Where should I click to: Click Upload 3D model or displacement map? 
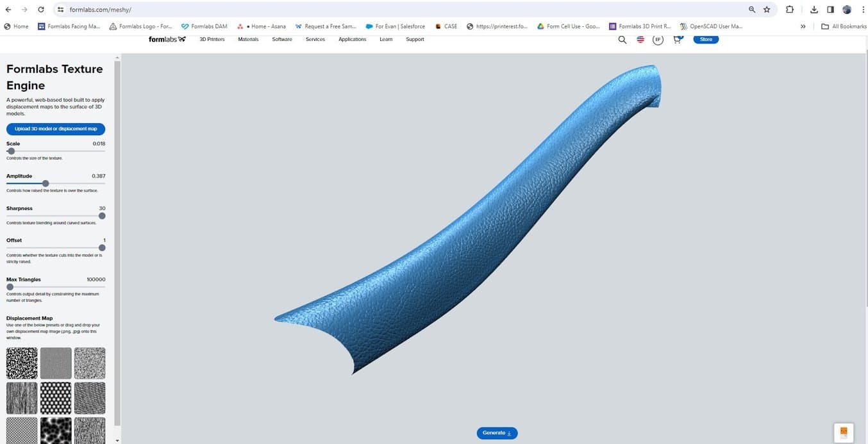tap(56, 129)
